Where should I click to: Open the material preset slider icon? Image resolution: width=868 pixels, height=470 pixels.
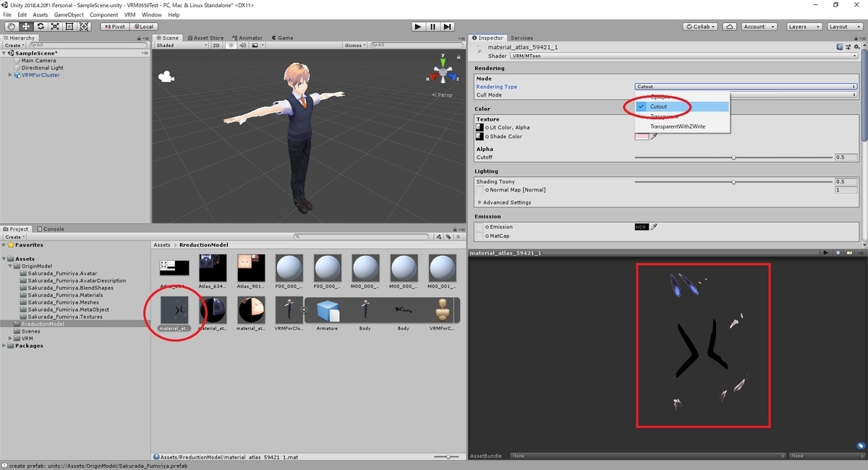tap(848, 47)
